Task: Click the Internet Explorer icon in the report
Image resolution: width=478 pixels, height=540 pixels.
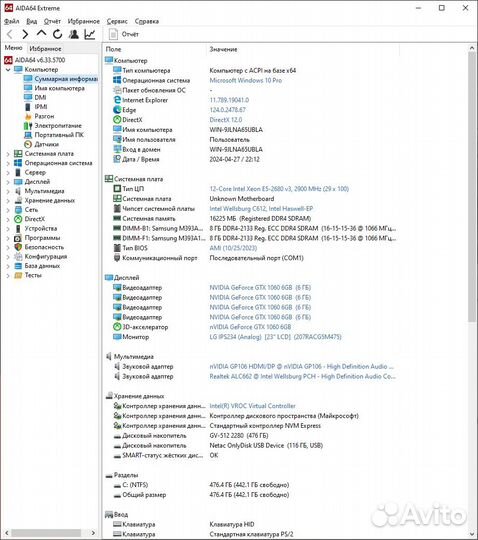Action: [117, 100]
